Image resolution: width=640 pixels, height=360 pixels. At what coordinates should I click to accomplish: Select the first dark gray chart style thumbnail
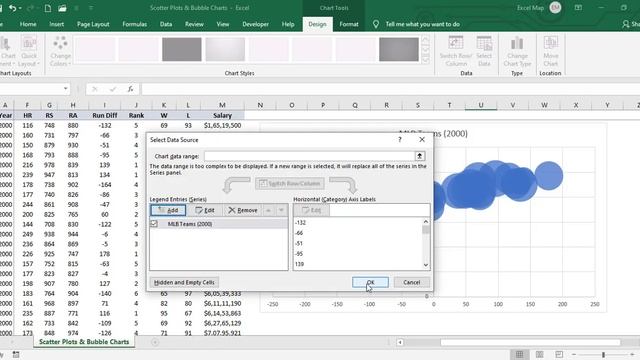point(182,49)
